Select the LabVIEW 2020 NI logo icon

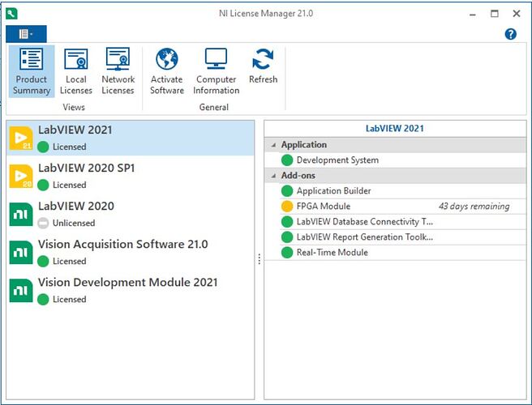click(x=21, y=214)
